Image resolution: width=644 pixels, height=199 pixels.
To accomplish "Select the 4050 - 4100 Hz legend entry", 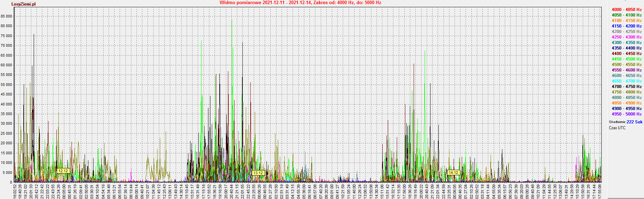I will [626, 15].
